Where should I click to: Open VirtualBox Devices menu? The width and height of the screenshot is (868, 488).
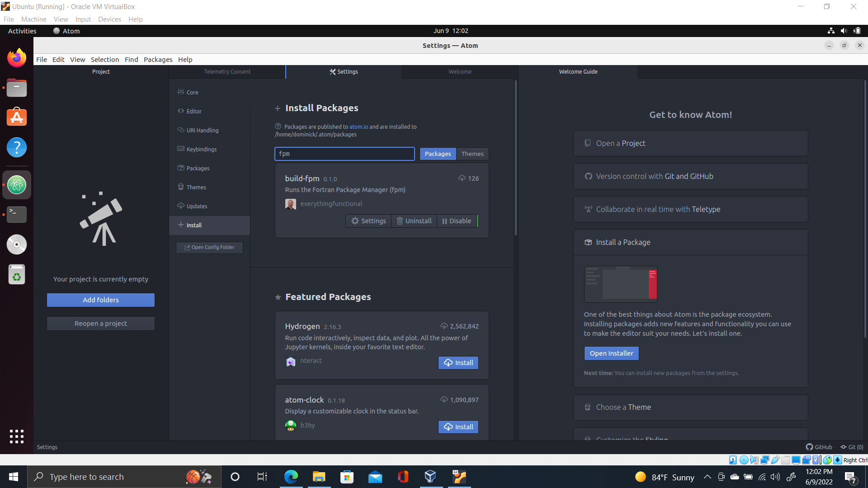point(109,19)
